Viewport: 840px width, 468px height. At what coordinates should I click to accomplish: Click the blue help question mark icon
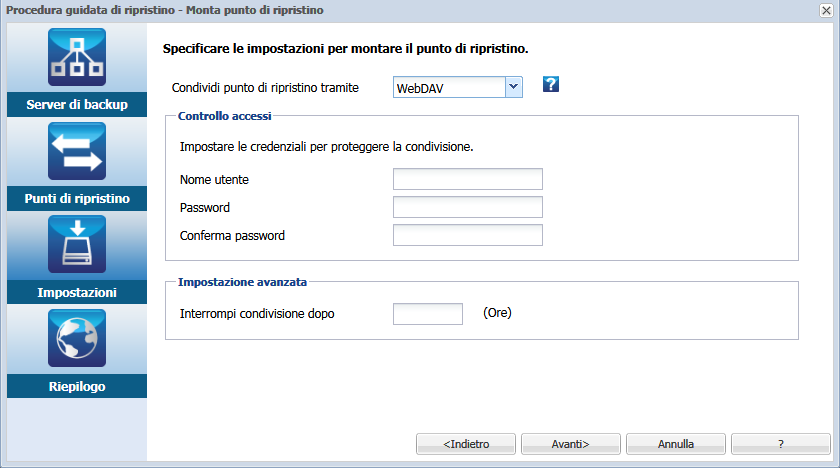(551, 84)
